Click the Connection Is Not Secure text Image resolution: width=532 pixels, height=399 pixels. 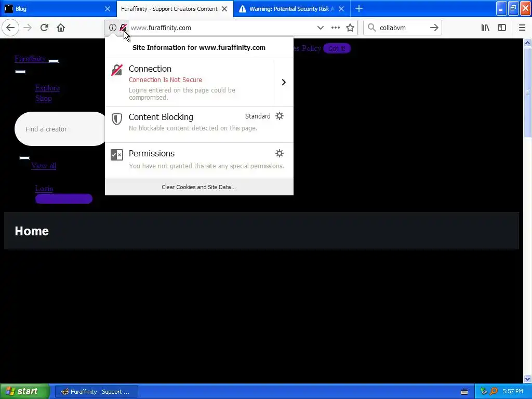165,79
